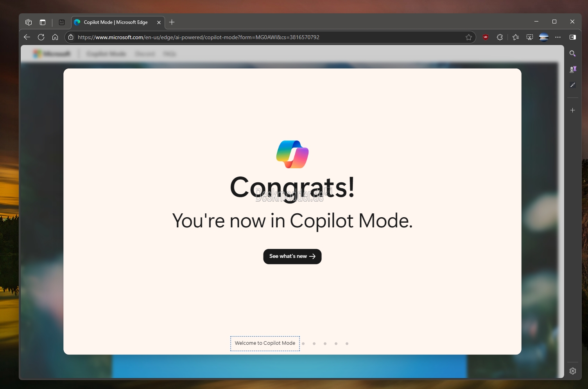
Task: Open the sidebar pen drawing tool icon
Action: [573, 85]
